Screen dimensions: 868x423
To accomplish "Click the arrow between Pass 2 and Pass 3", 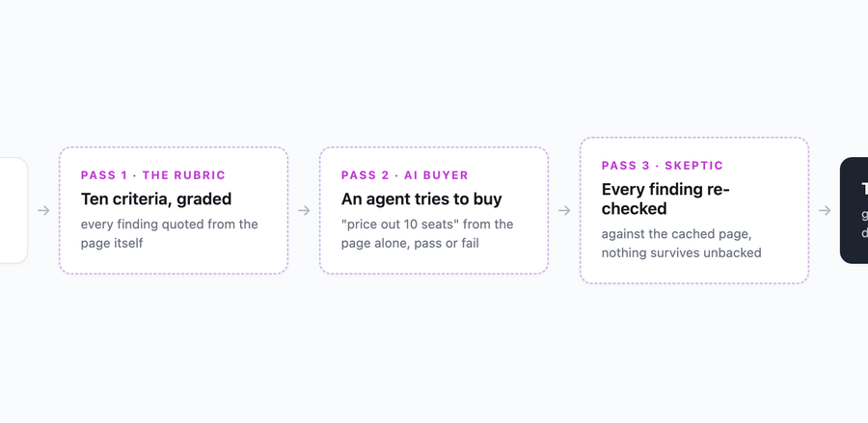I will pos(564,211).
